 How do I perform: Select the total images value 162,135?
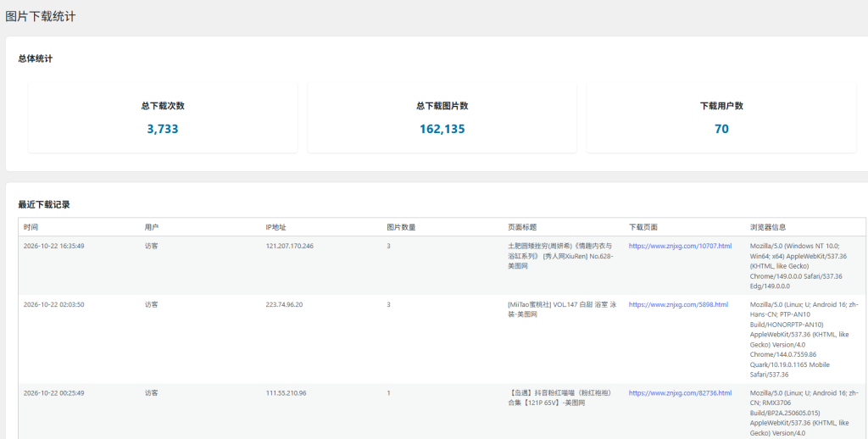point(442,129)
